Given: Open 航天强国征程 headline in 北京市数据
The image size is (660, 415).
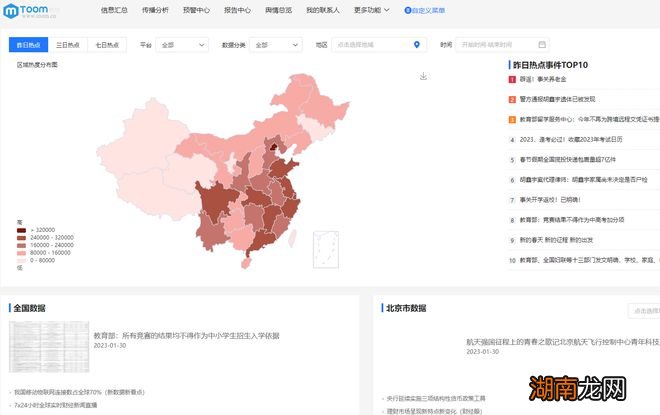Looking at the screenshot, I should tap(563, 342).
